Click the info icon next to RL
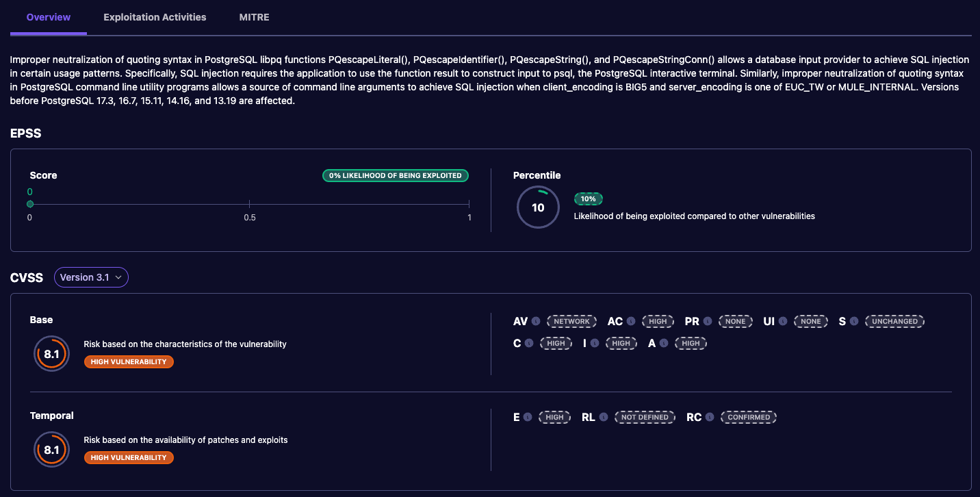 (603, 417)
